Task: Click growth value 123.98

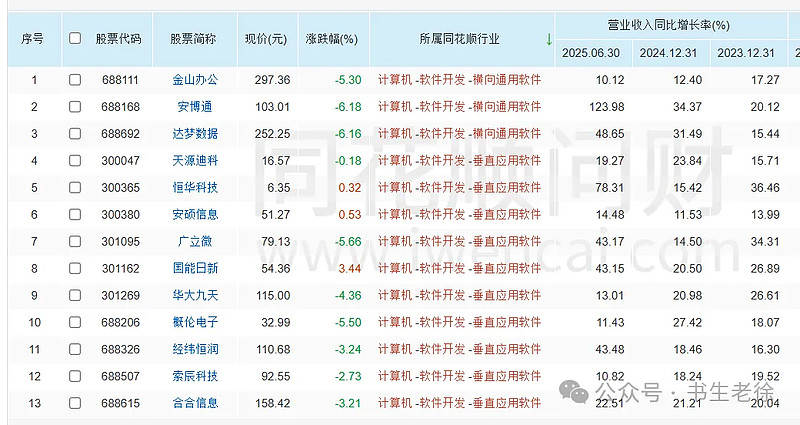Action: (x=607, y=107)
